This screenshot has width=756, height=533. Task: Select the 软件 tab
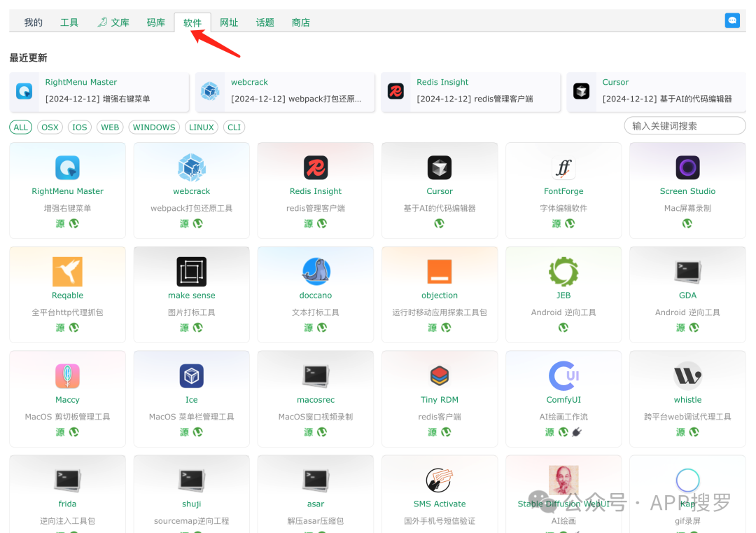point(192,22)
